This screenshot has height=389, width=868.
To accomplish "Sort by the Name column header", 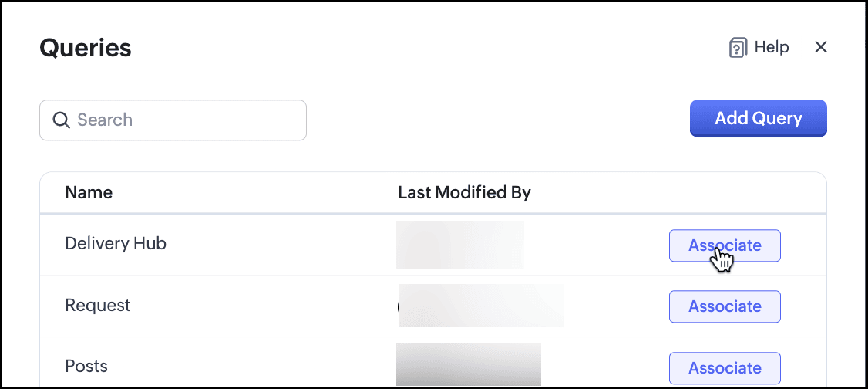I will 89,193.
